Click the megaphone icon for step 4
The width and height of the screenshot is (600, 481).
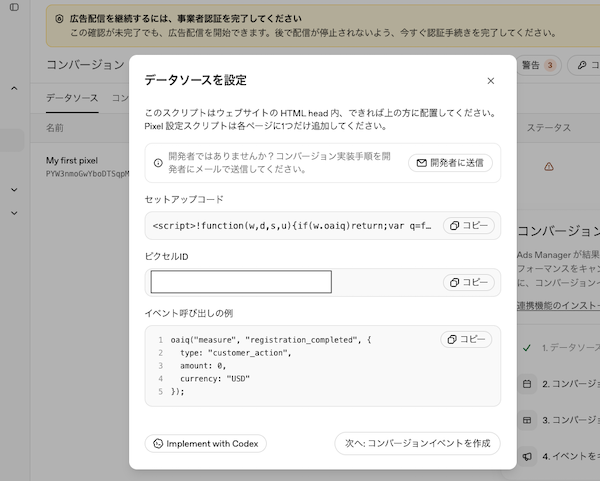(x=527, y=456)
